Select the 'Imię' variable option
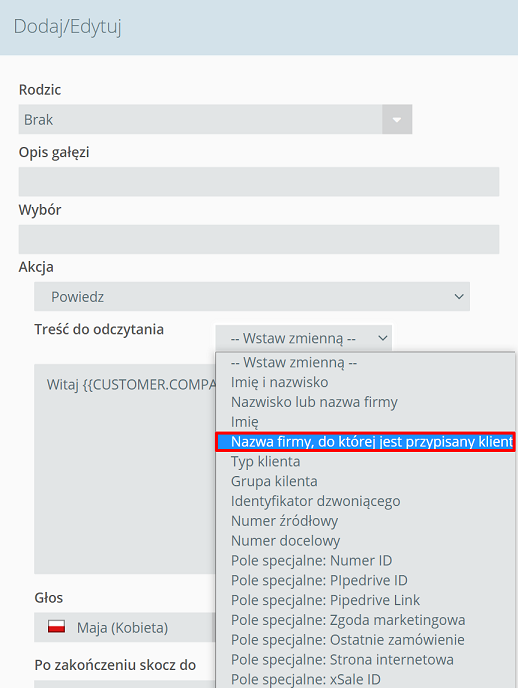Screen dimensions: 518x688 (x=366, y=422)
